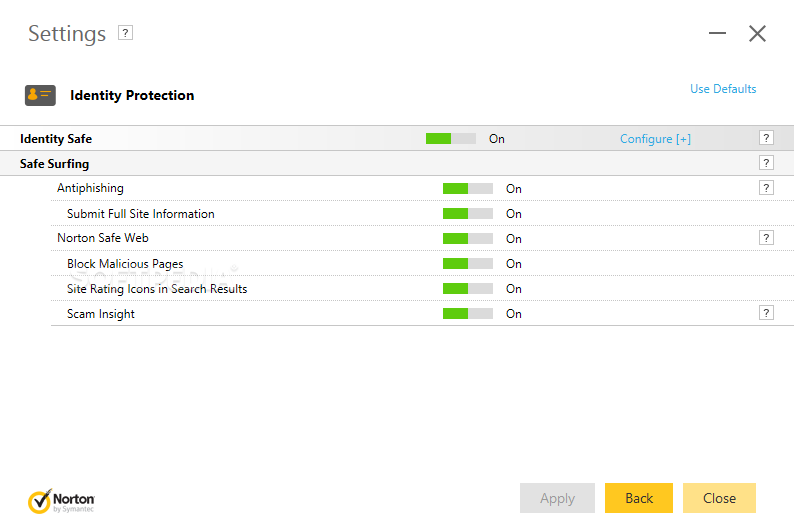The image size is (794, 530).
Task: Open help for the Scam Insight row
Action: [x=766, y=313]
